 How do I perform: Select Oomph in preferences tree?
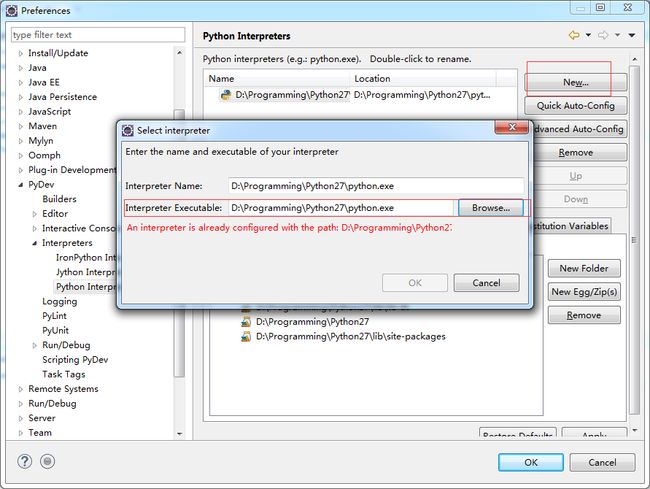44,155
